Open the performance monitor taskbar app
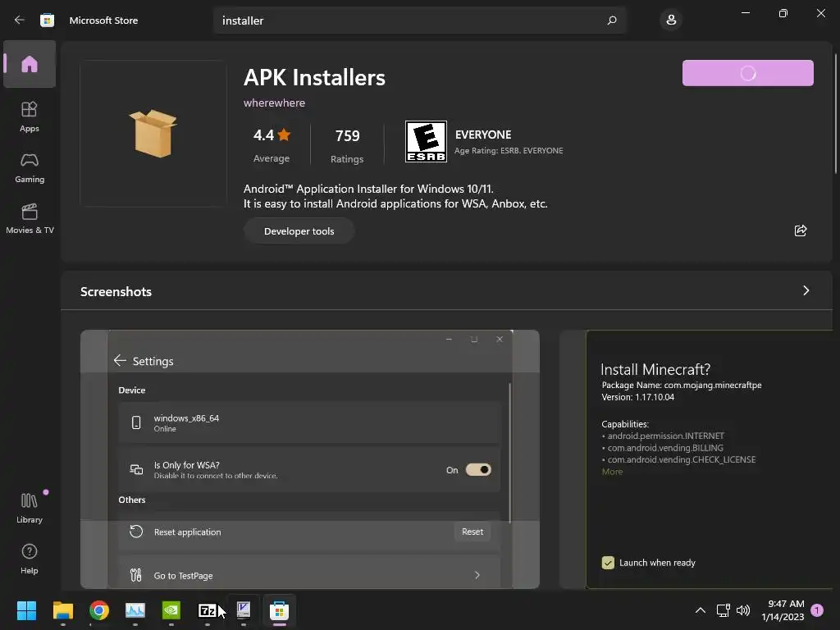The width and height of the screenshot is (840, 630). [x=135, y=610]
